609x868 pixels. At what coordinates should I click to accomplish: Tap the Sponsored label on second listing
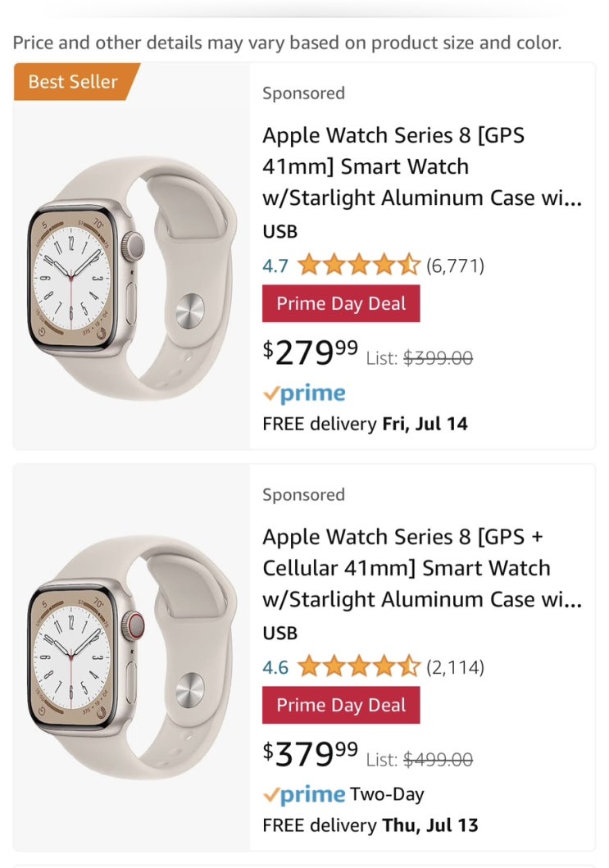tap(303, 495)
